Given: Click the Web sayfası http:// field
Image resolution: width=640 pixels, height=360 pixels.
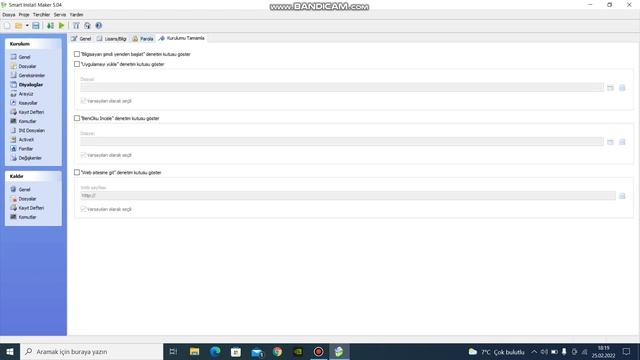Looking at the screenshot, I should 348,196.
